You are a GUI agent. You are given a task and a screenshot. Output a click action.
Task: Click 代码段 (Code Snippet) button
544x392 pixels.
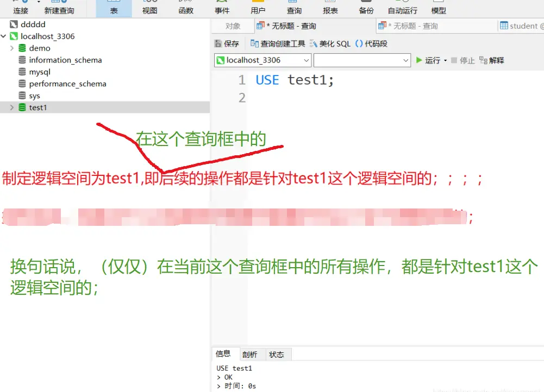coord(371,43)
